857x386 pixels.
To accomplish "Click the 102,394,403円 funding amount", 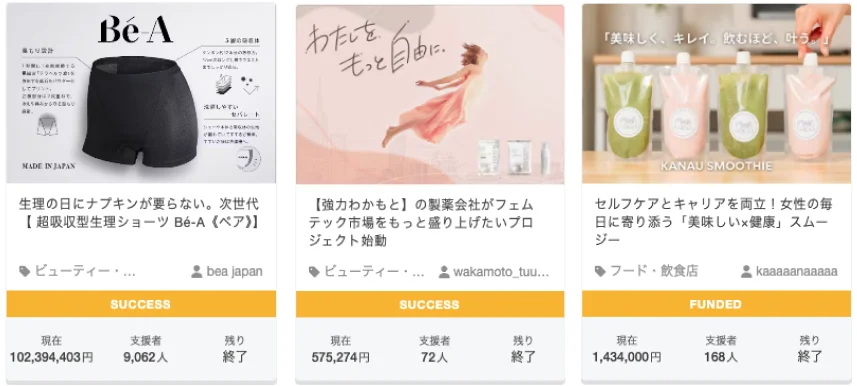I will coord(51,358).
